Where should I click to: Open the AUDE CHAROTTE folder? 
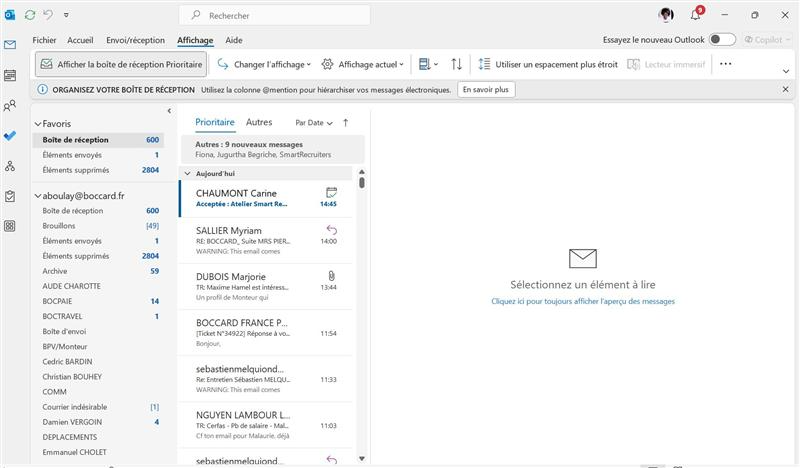[x=98, y=286]
